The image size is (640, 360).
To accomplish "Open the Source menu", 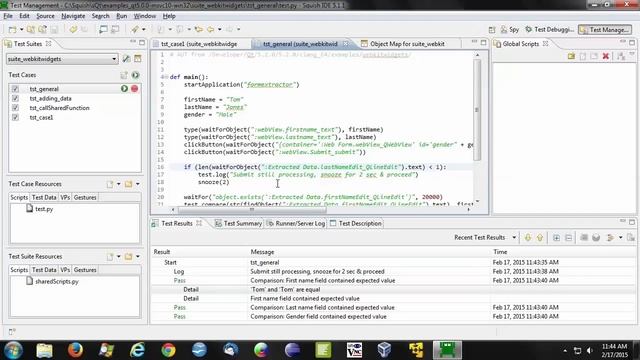I will 45,16.
